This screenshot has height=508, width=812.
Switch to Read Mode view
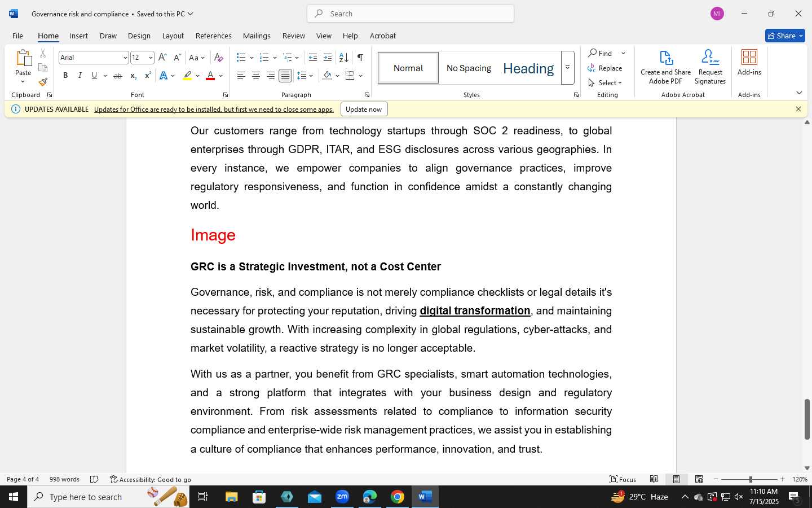point(654,479)
